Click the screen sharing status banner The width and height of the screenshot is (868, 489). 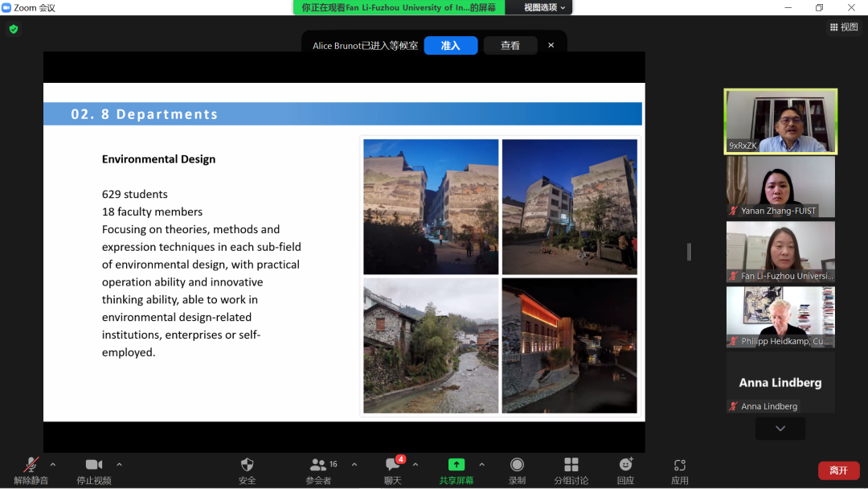tap(399, 7)
